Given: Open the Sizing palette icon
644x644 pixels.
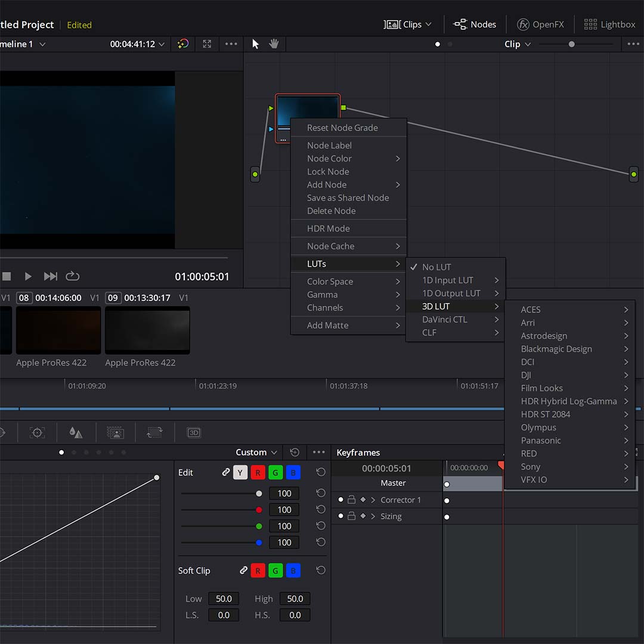Looking at the screenshot, I should click(154, 432).
